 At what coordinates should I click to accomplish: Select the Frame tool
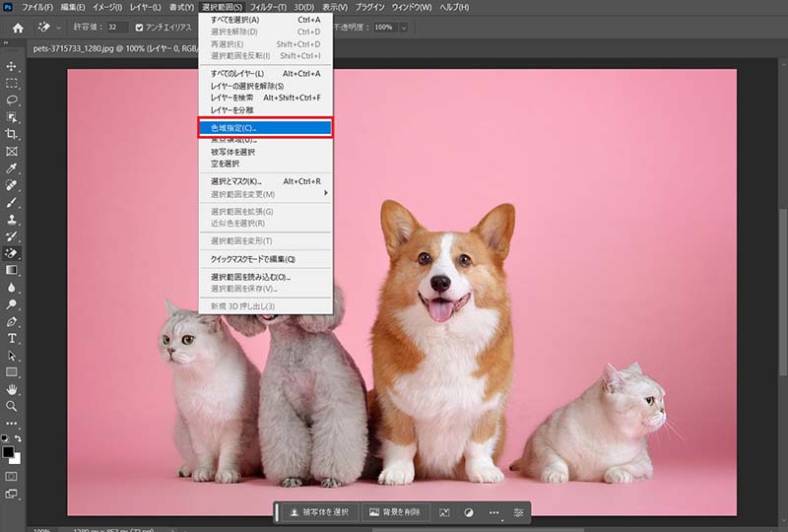pos(12,151)
